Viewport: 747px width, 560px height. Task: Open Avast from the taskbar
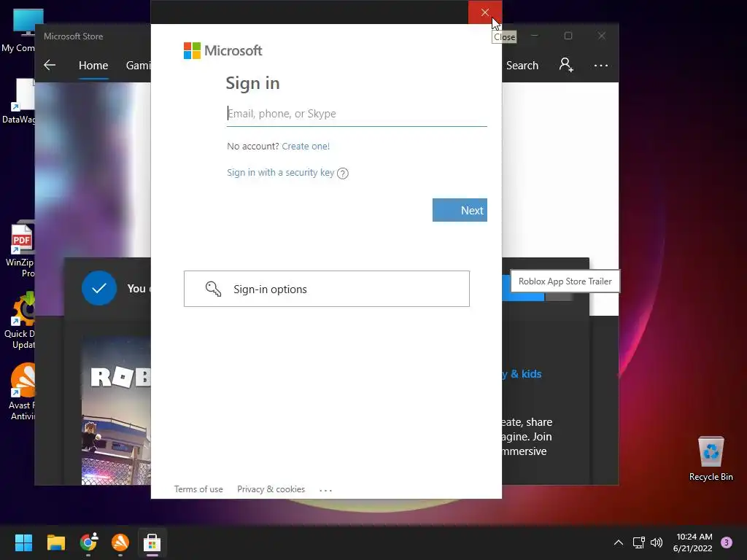point(120,542)
